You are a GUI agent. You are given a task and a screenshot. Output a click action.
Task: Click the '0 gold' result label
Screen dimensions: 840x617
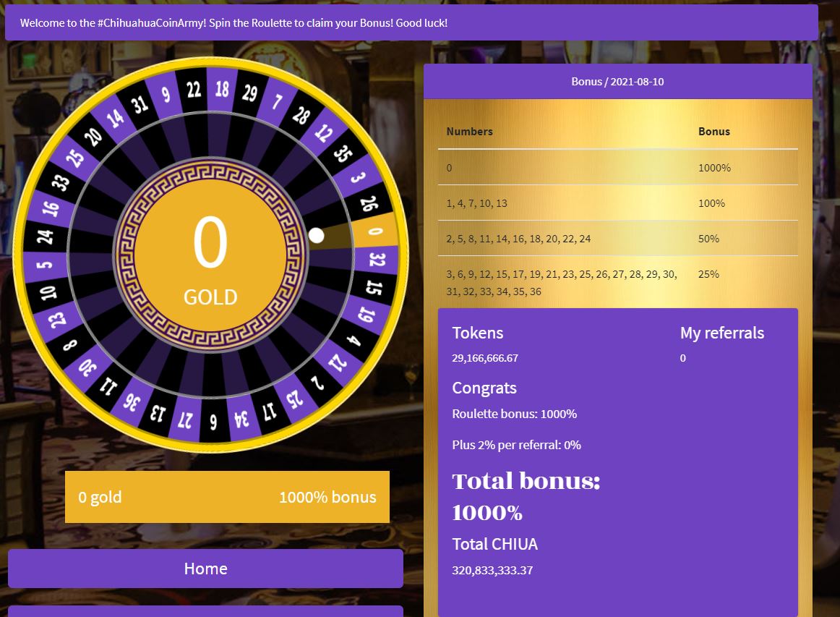click(x=100, y=497)
